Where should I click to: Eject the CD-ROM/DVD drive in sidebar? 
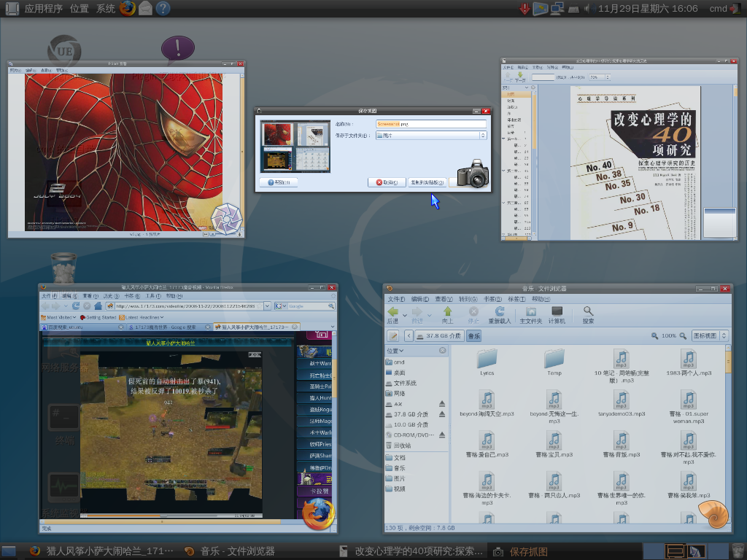click(x=442, y=435)
